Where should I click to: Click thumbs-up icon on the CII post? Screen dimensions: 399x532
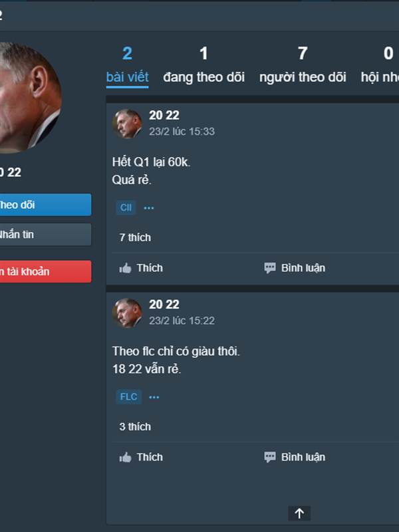click(x=125, y=268)
